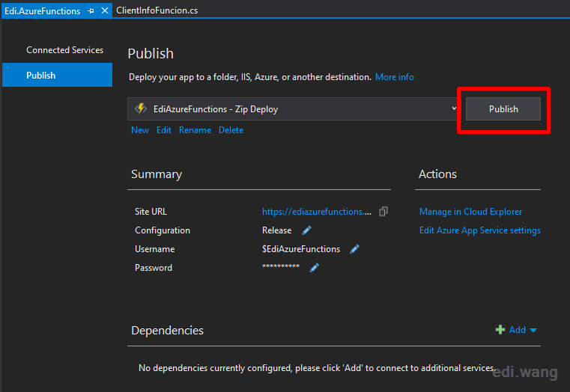This screenshot has width=570, height=392.
Task: Open the More info link
Action: 395,77
